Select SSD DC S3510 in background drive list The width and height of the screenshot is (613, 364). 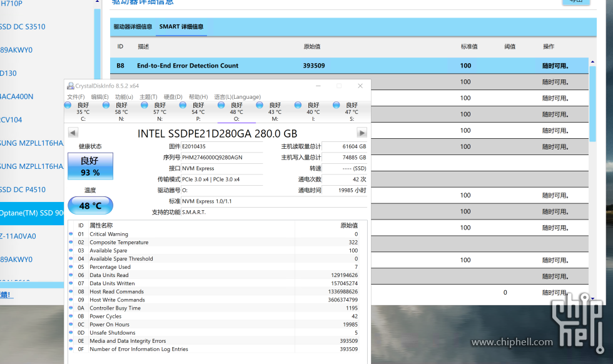[23, 27]
